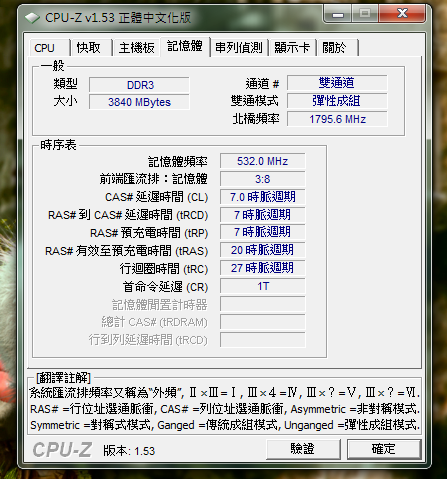Click the 驗證 button
The height and width of the screenshot is (479, 447).
(x=303, y=449)
